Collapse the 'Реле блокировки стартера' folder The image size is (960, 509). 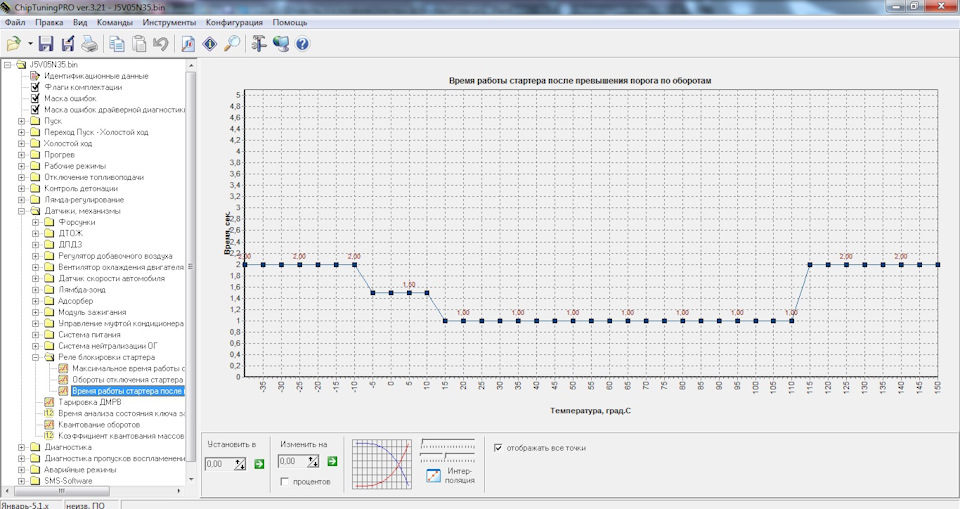(x=36, y=357)
